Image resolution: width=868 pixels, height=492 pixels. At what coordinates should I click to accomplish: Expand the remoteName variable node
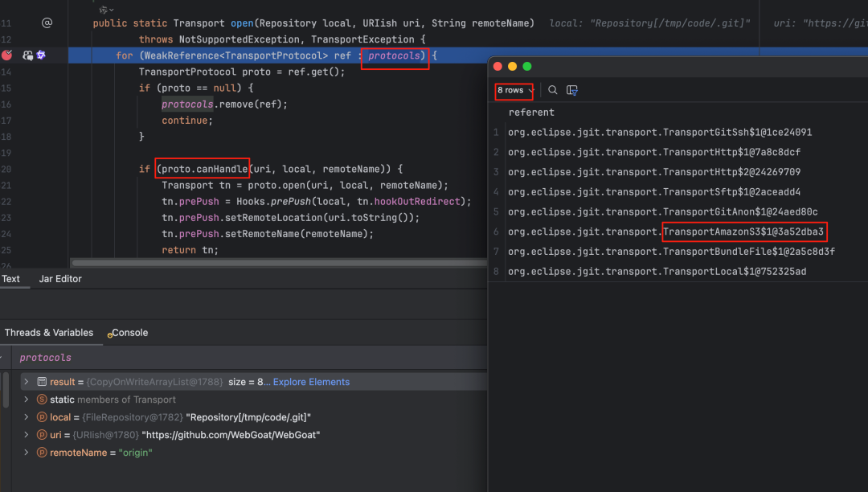[26, 452]
